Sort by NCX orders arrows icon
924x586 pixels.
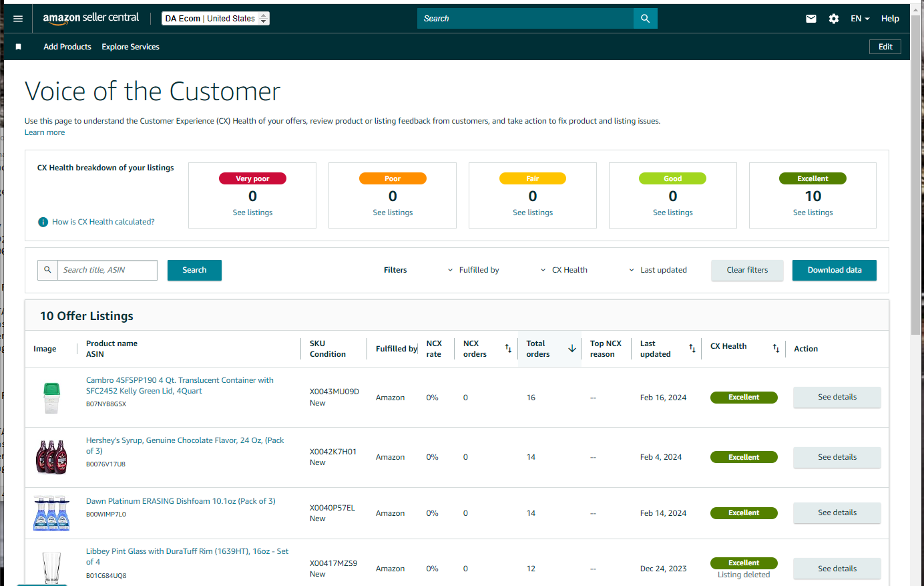508,349
